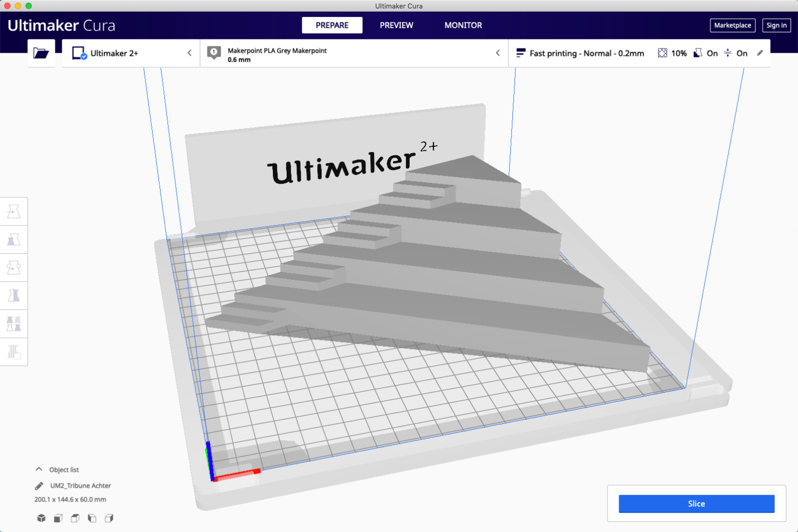Screen dimensions: 798x532
Task: Open file using the folder icon
Action: tap(41, 53)
